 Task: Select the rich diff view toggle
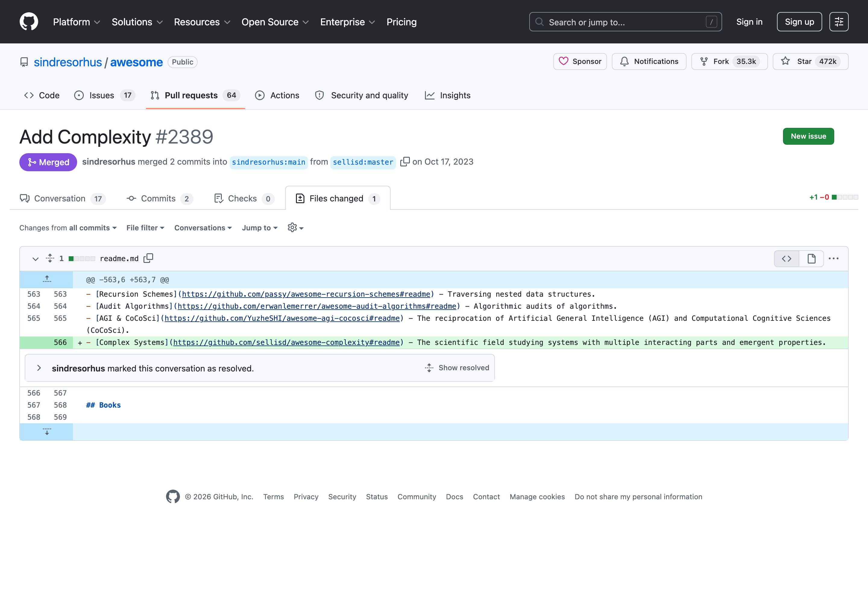(811, 259)
